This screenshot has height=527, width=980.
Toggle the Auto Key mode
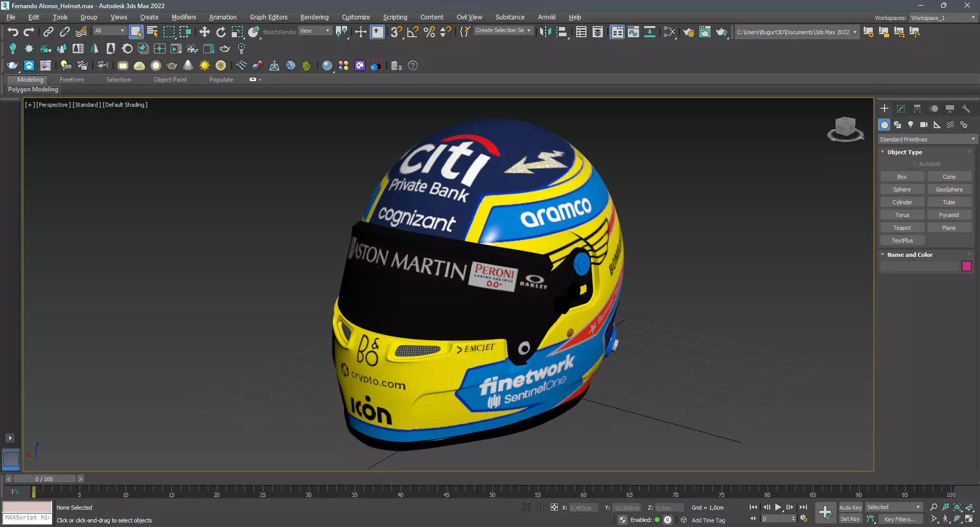click(x=850, y=508)
